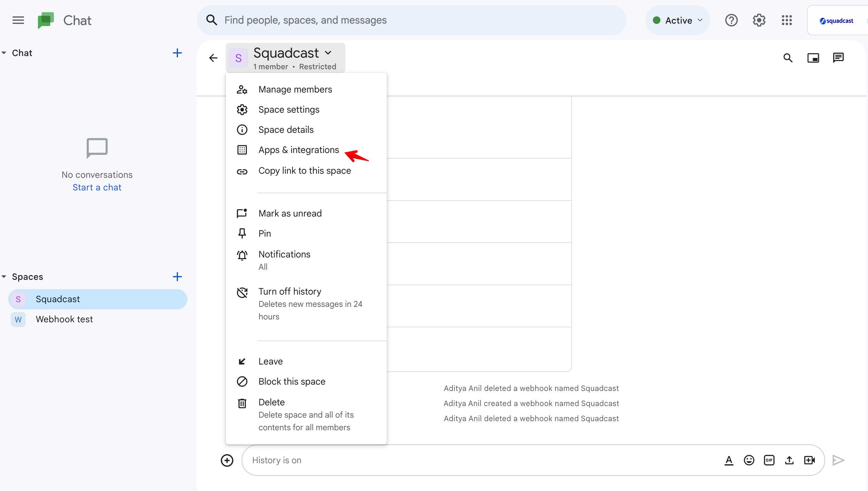The width and height of the screenshot is (868, 491).
Task: Toggle text formatting options icon
Action: pos(728,460)
